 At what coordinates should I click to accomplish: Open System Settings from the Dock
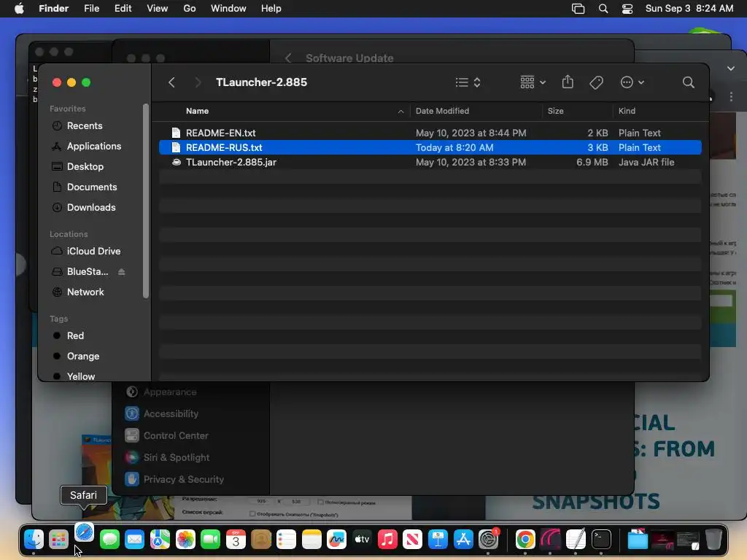click(x=488, y=539)
